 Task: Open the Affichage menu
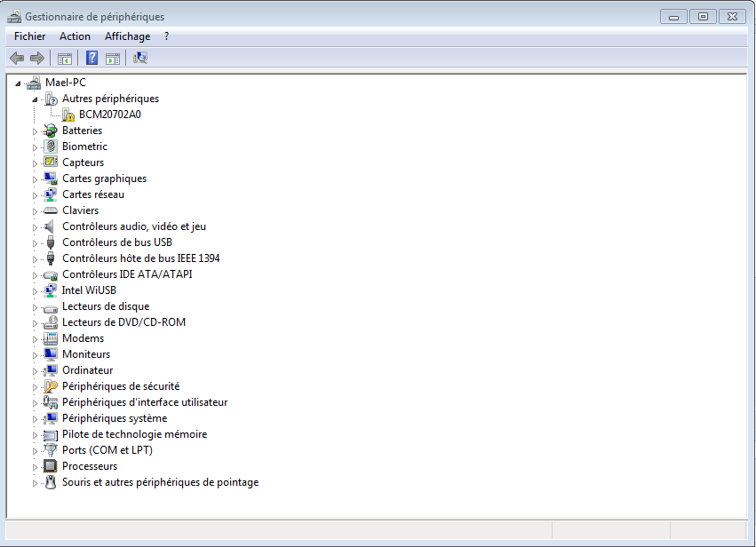point(127,36)
